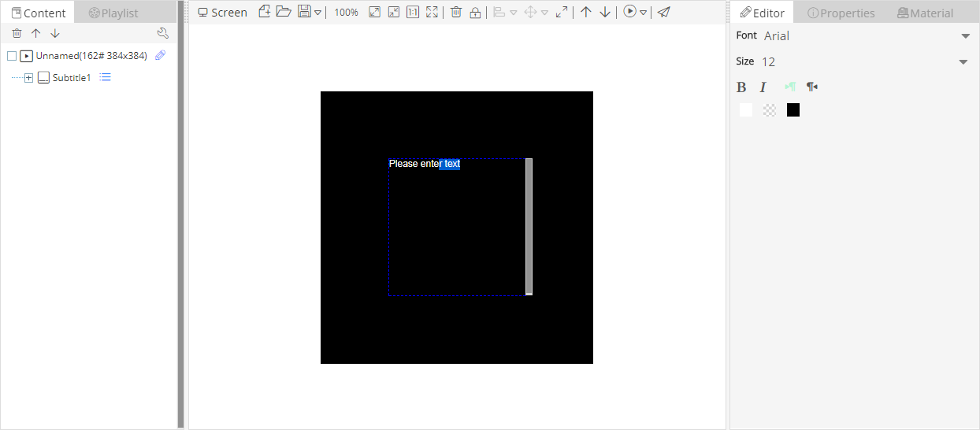Click the zoom out shrink icon

[x=394, y=12]
